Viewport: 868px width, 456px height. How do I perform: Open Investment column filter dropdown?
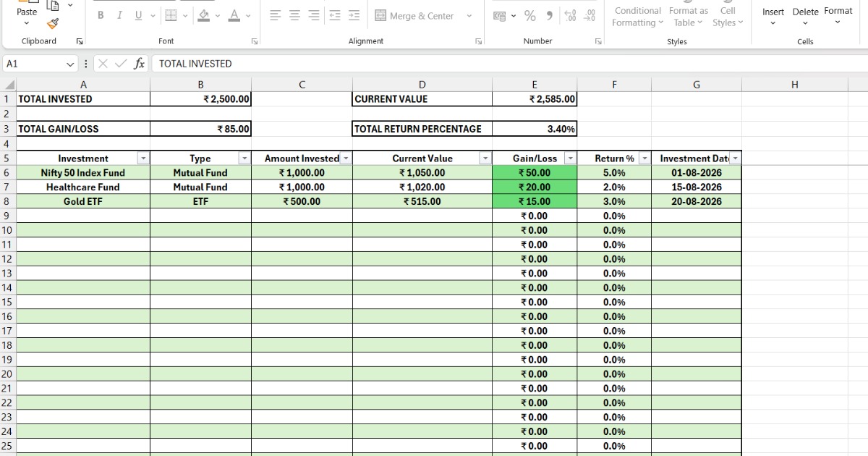point(143,159)
